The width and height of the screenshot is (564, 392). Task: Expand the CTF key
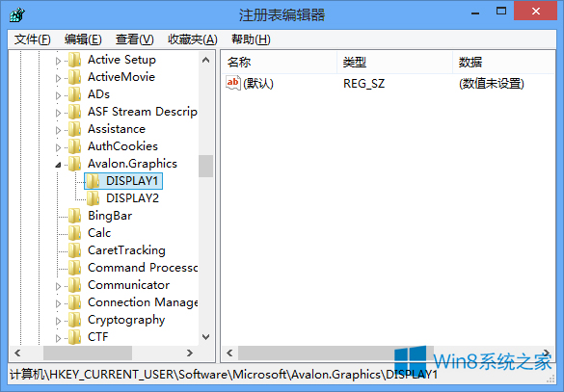pos(58,338)
